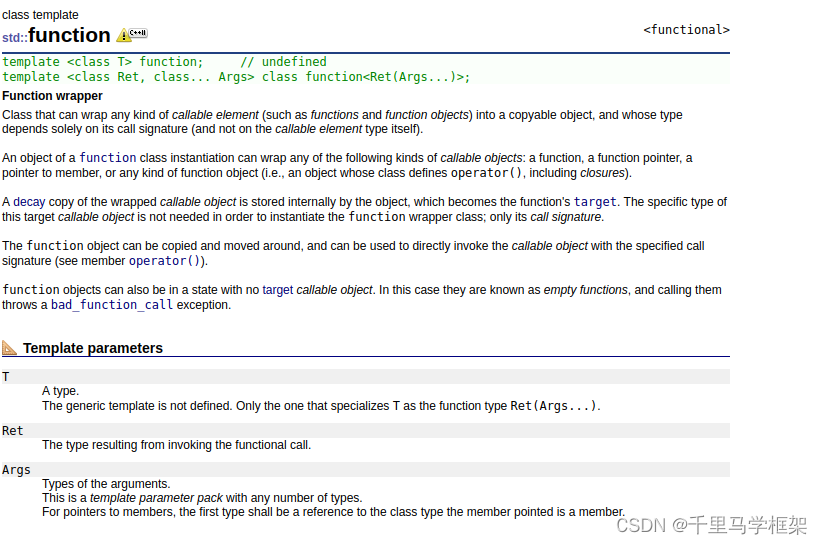Image resolution: width=822 pixels, height=544 pixels.
Task: Follow the 'target' link before callable object
Action: tap(277, 290)
